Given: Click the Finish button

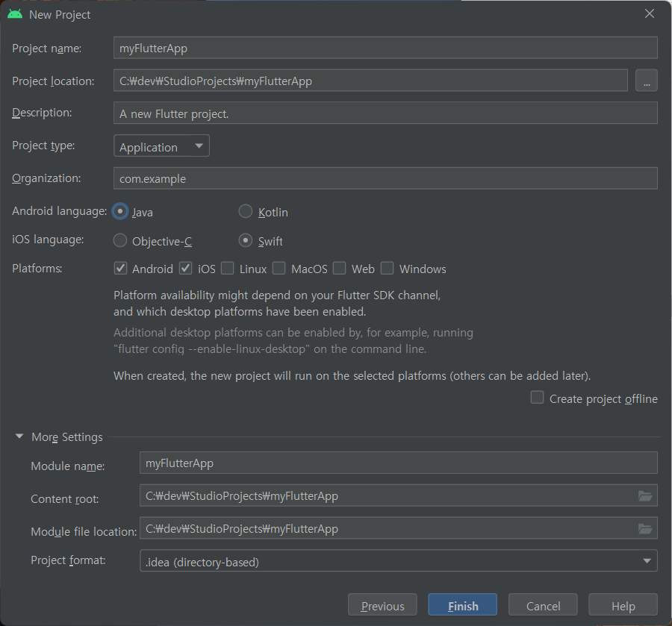Looking at the screenshot, I should (463, 604).
